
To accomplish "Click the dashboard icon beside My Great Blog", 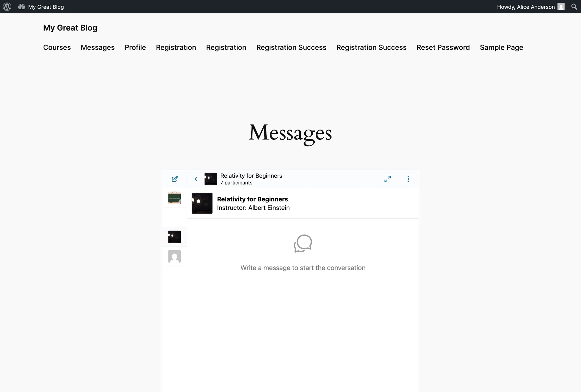I will [x=21, y=7].
